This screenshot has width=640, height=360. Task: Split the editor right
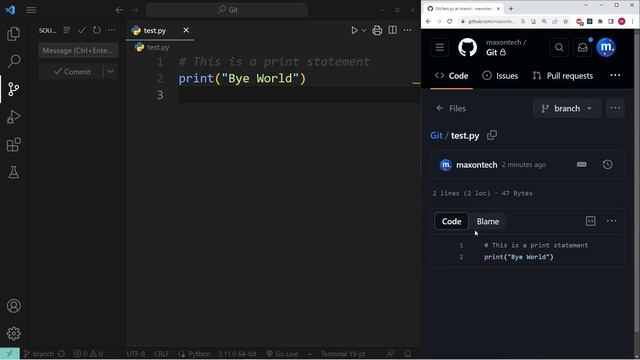392,30
